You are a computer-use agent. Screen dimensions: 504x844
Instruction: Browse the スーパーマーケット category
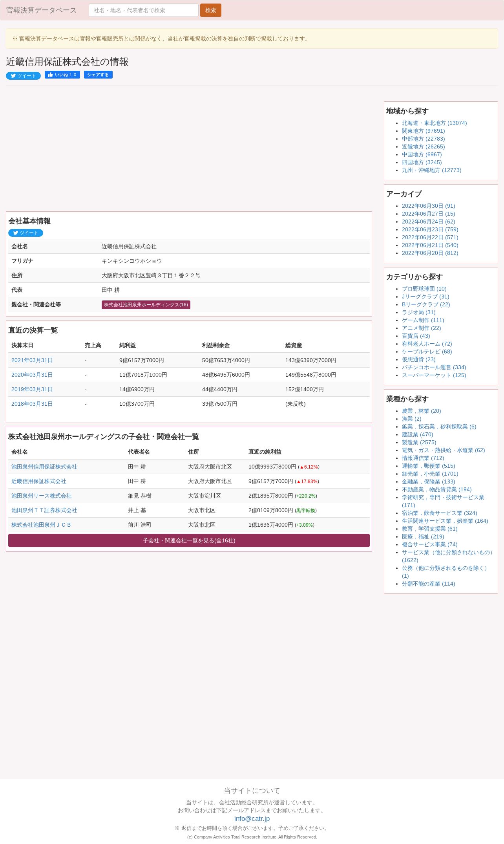[x=434, y=375]
